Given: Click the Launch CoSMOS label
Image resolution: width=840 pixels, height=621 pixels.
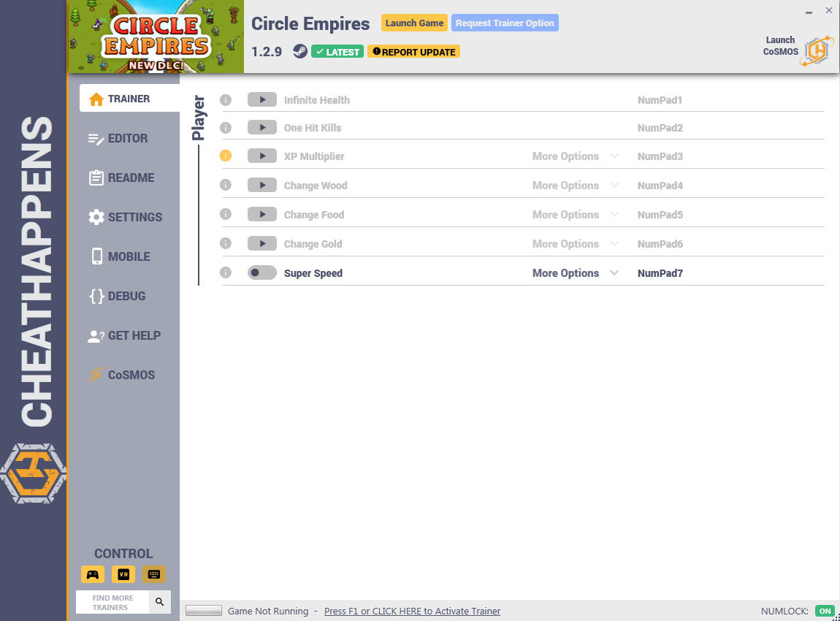Looking at the screenshot, I should click(781, 45).
